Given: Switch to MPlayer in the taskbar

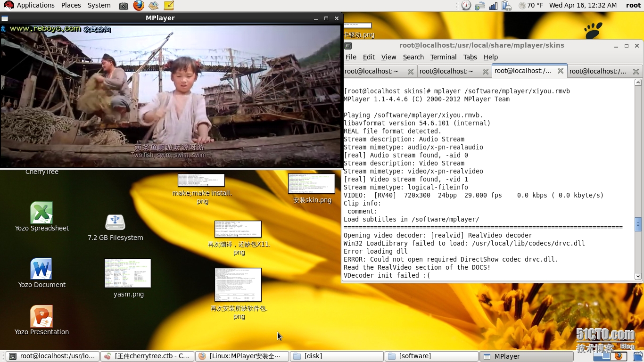Looking at the screenshot, I should coord(526,356).
